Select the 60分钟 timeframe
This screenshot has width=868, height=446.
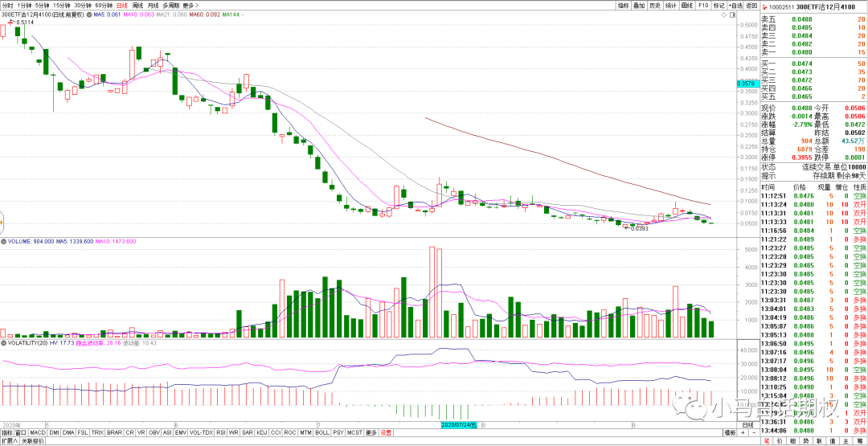(104, 5)
